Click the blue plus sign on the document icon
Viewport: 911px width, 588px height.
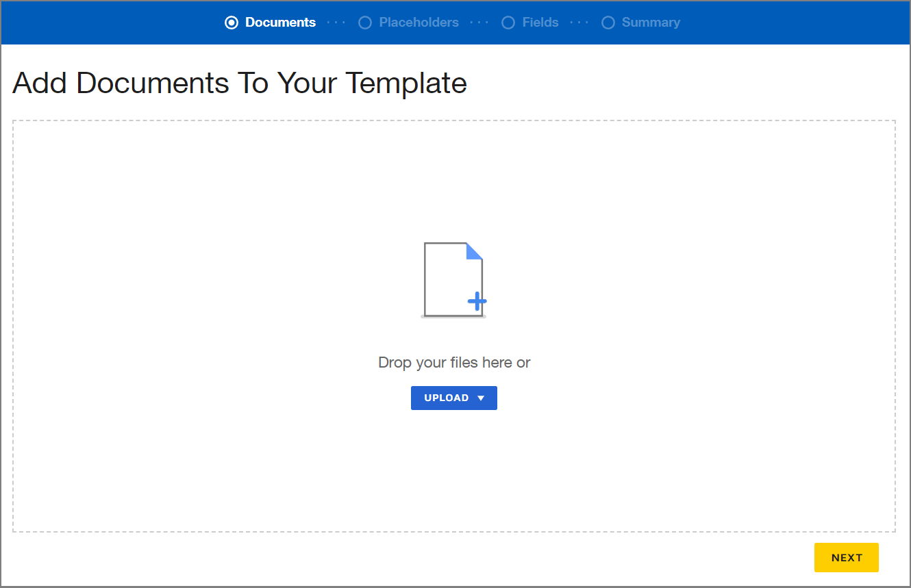pyautogui.click(x=477, y=301)
